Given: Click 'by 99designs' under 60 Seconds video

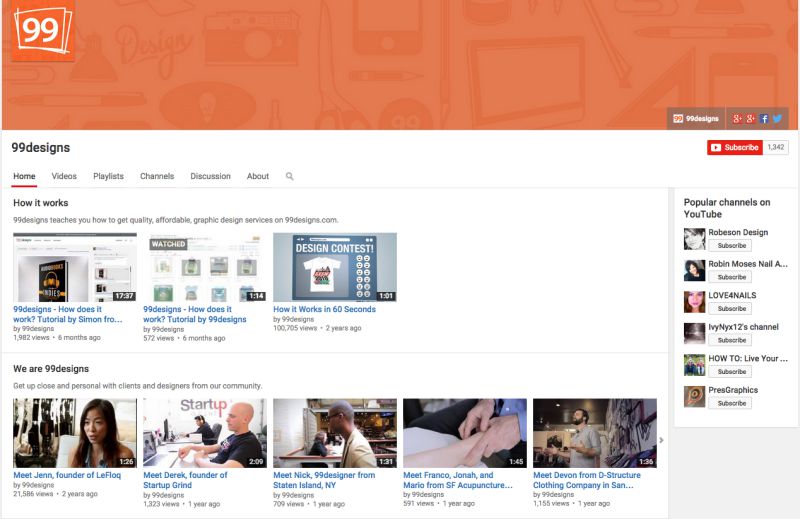Looking at the screenshot, I should point(293,319).
